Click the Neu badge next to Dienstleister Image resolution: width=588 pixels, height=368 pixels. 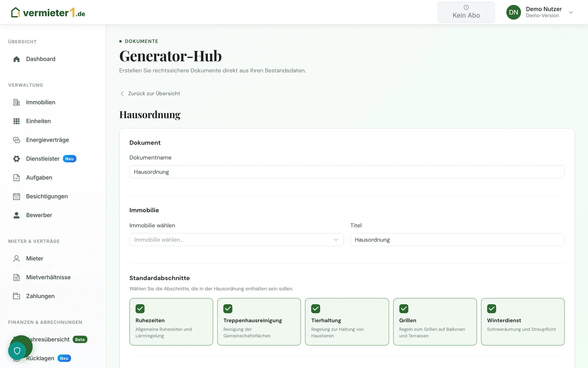[70, 159]
